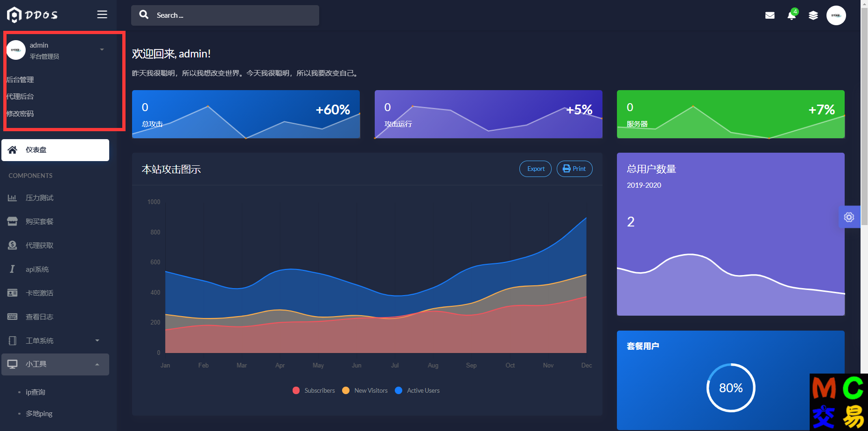
Task: Click the 查看日志 keyboard icon
Action: pos(12,317)
